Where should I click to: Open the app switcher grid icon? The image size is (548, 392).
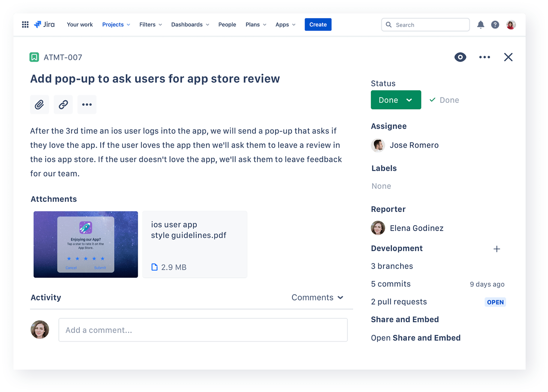(x=25, y=25)
